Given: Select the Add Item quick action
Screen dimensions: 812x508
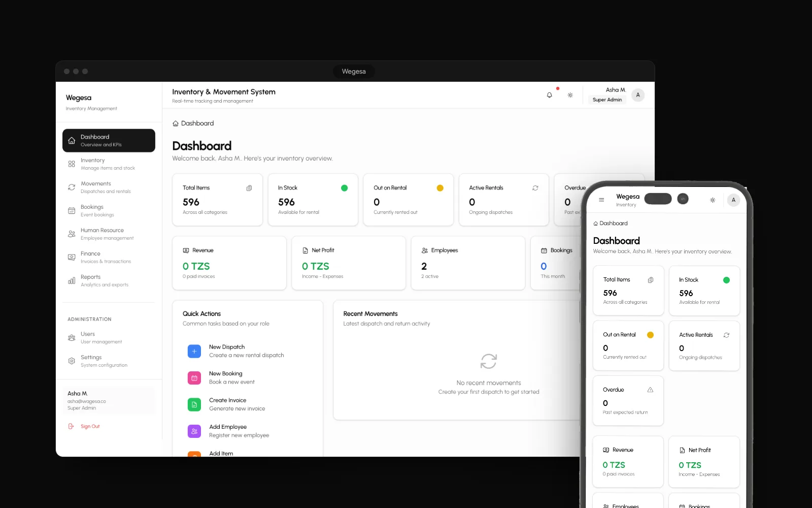Looking at the screenshot, I should click(x=247, y=453).
